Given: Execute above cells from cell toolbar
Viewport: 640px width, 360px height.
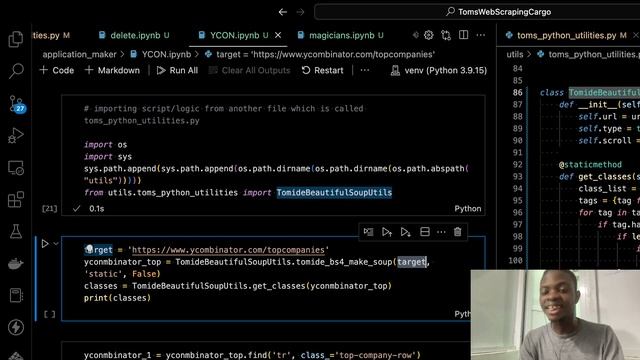Looking at the screenshot, I should tap(387, 232).
